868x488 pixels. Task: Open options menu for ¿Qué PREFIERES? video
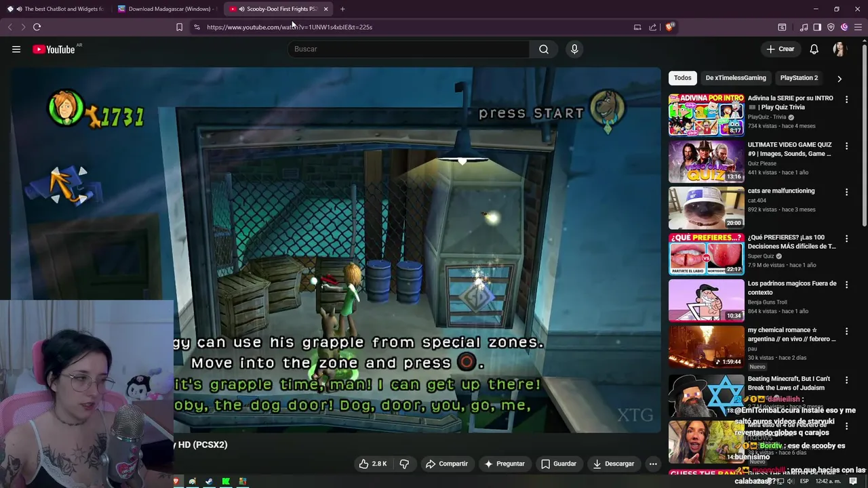coord(846,239)
